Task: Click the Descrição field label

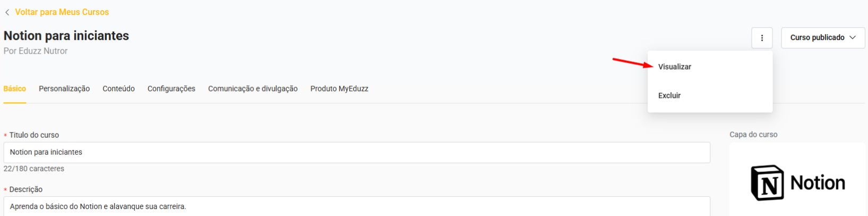Action: (x=25, y=189)
